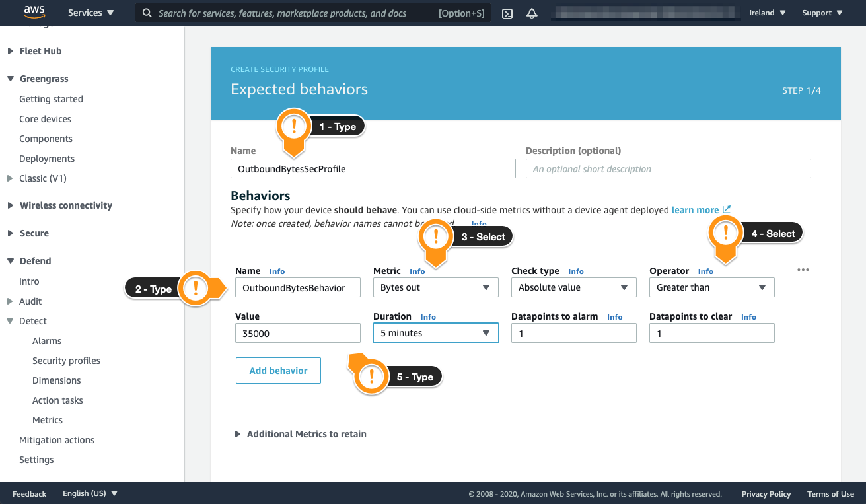Image resolution: width=866 pixels, height=504 pixels.
Task: Click Info next to Datapoints to clear
Action: coord(748,317)
